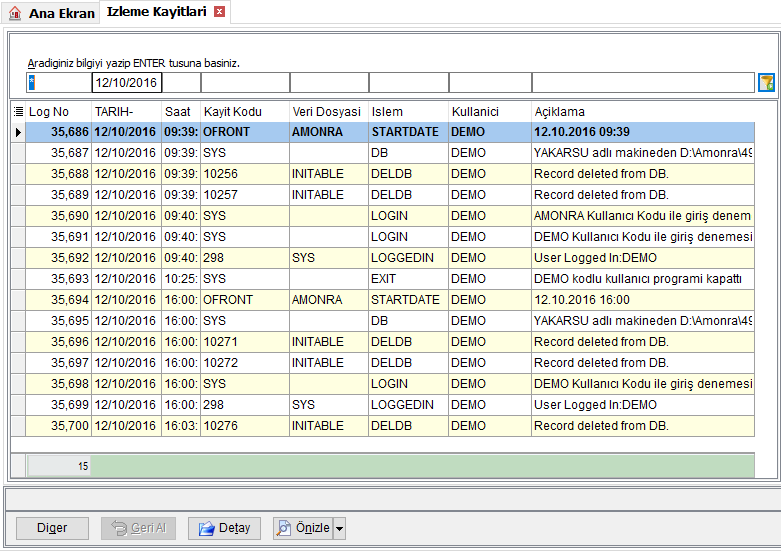Sort by the Kullanici column header

(x=490, y=112)
